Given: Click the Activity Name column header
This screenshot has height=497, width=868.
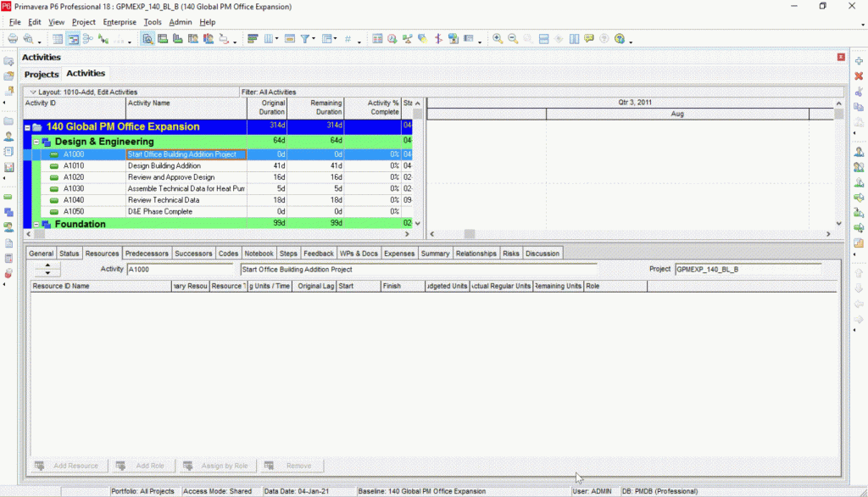Looking at the screenshot, I should [186, 108].
